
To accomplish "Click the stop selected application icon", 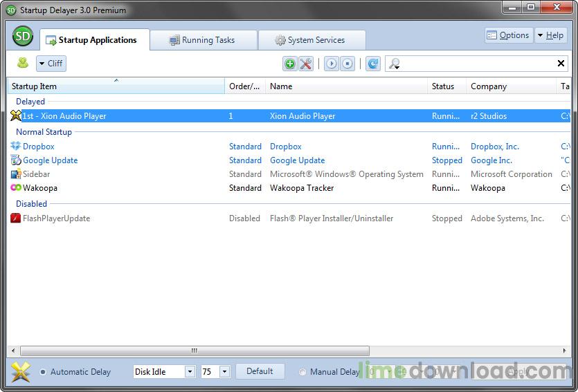I will (x=347, y=64).
